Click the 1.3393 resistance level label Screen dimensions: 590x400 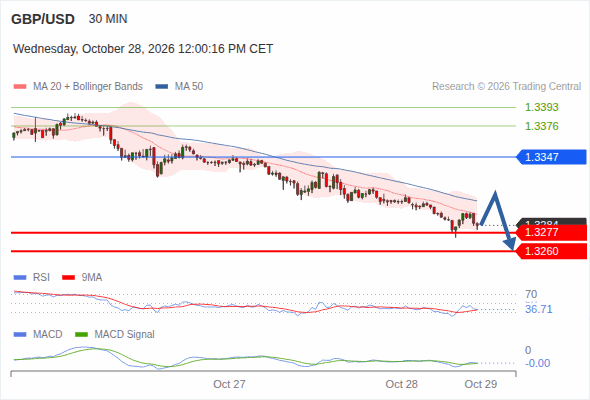[542, 107]
